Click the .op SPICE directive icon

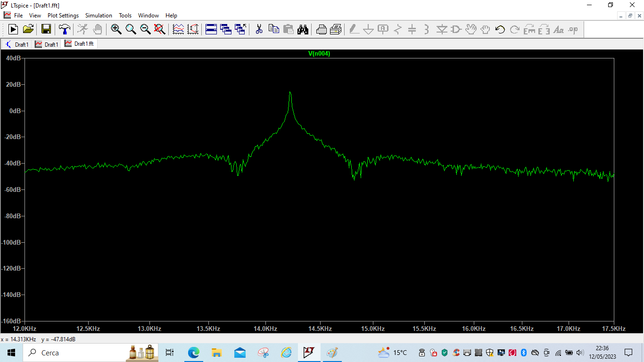(x=573, y=29)
